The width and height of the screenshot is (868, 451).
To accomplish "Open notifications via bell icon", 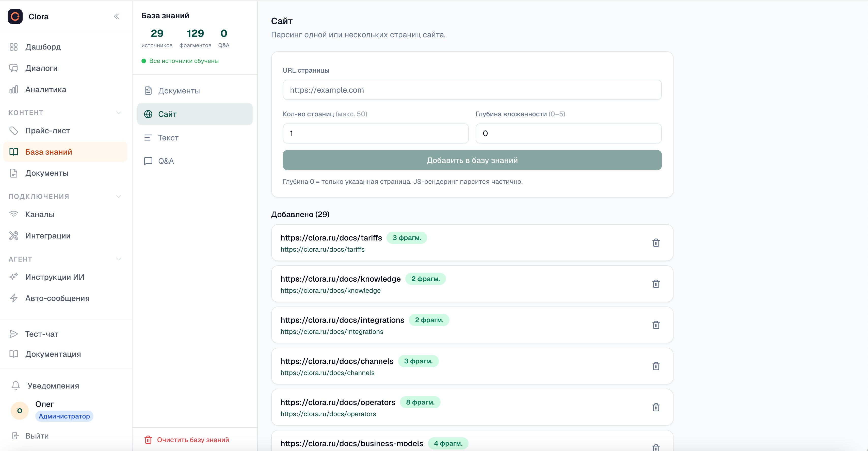I will tap(15, 385).
